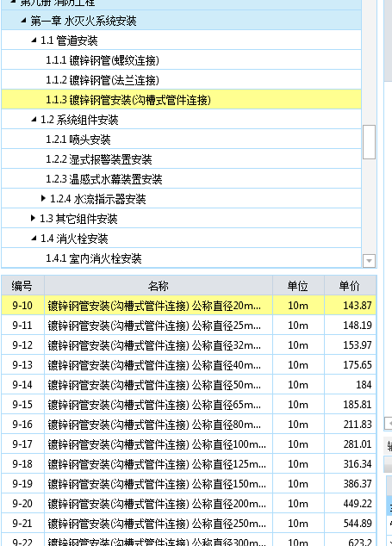Image resolution: width=392 pixels, height=546 pixels.
Task: Collapse the 1.4 消火栓安装 node
Action: coord(34,239)
